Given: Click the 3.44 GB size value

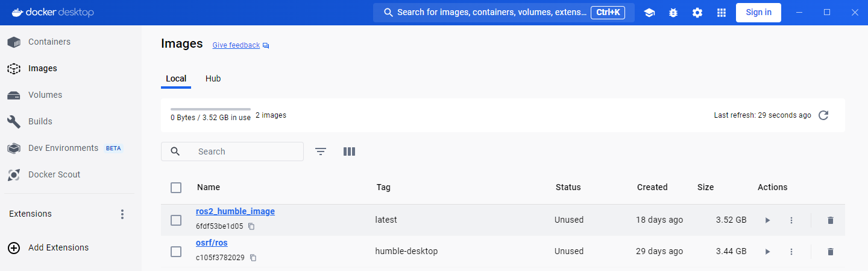Looking at the screenshot, I should click(x=731, y=251).
